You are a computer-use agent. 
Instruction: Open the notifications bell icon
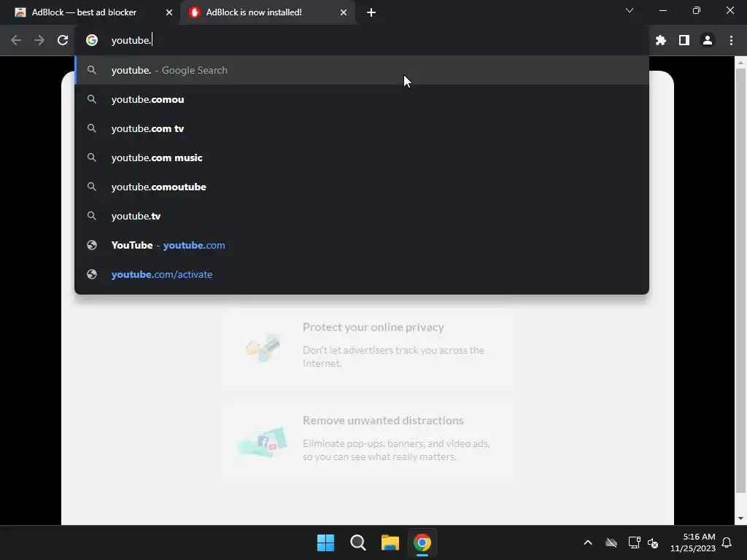click(x=727, y=542)
